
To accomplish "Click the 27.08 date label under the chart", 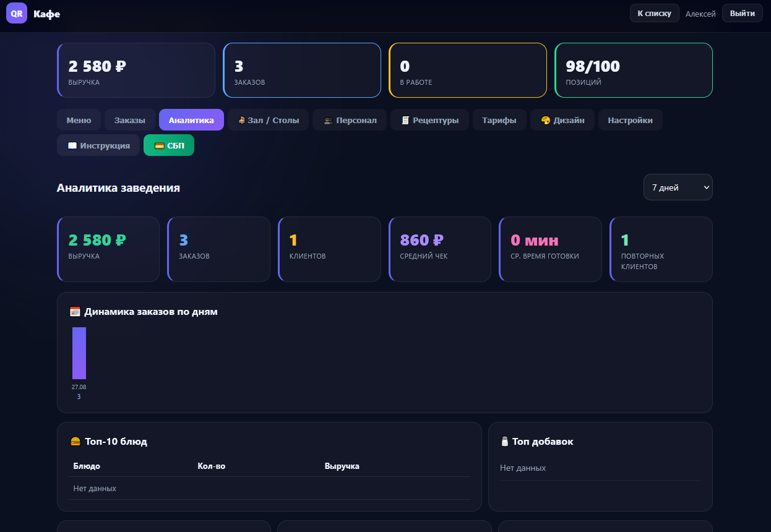I will (79, 387).
